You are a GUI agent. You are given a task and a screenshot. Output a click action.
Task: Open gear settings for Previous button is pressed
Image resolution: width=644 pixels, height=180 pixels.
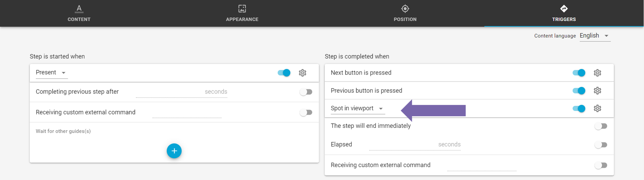[597, 91]
